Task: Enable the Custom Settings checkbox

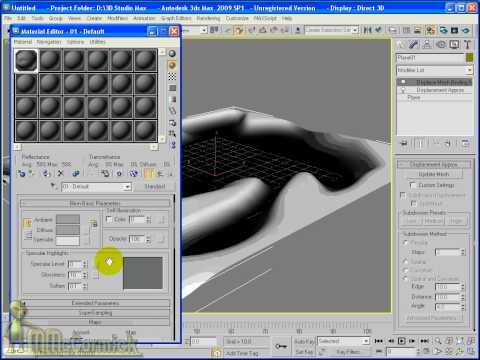Action: tap(412, 185)
